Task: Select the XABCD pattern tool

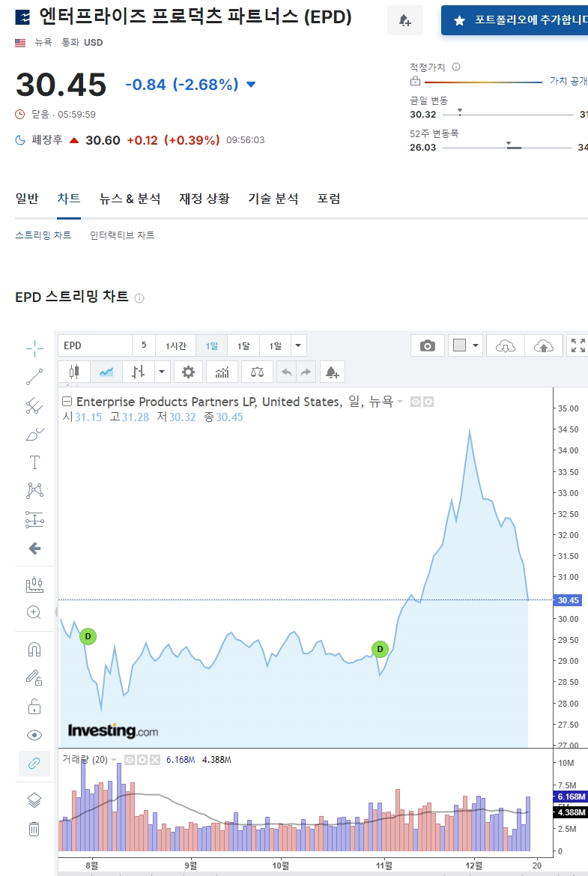Action: 34,491
